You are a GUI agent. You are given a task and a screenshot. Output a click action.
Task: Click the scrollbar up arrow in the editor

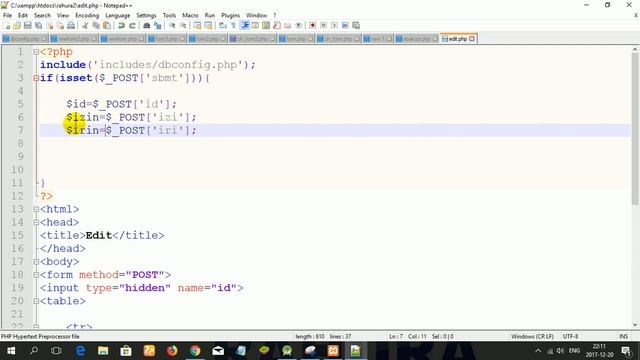point(635,49)
